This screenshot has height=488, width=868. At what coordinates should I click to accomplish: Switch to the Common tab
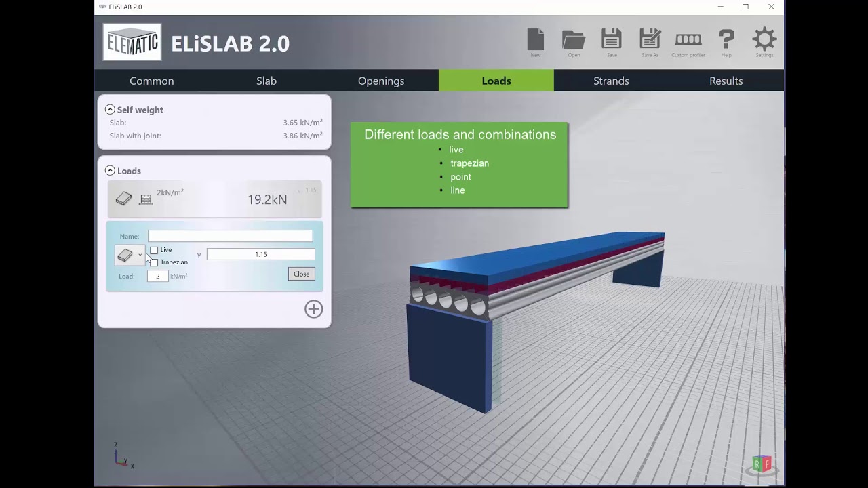(152, 81)
